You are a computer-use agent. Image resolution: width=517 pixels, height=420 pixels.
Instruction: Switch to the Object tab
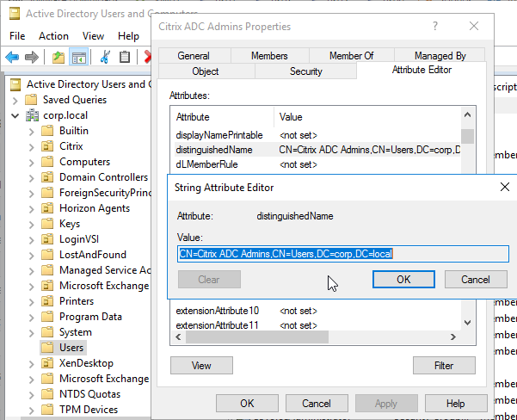pos(206,71)
